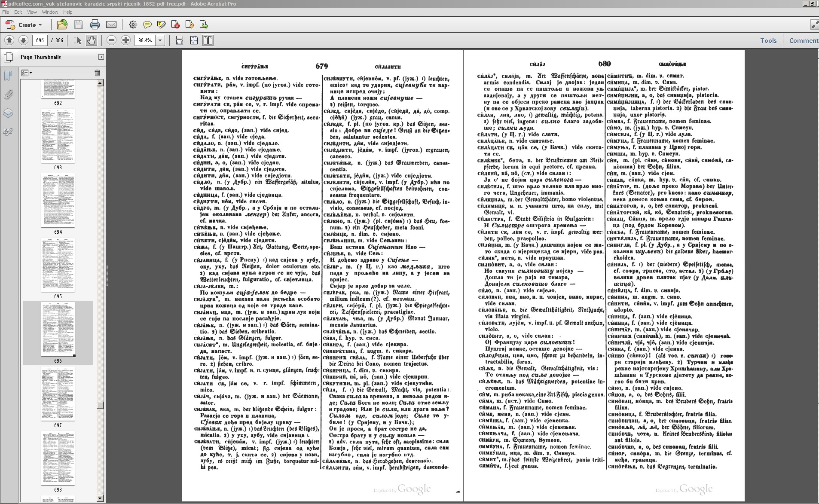Click the page number 679 heading

coord(321,66)
